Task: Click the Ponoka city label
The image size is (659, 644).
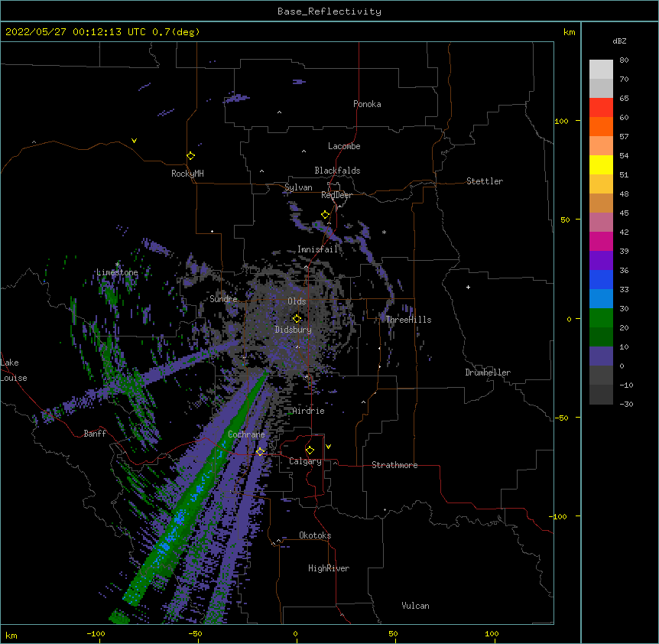Action: (x=367, y=104)
